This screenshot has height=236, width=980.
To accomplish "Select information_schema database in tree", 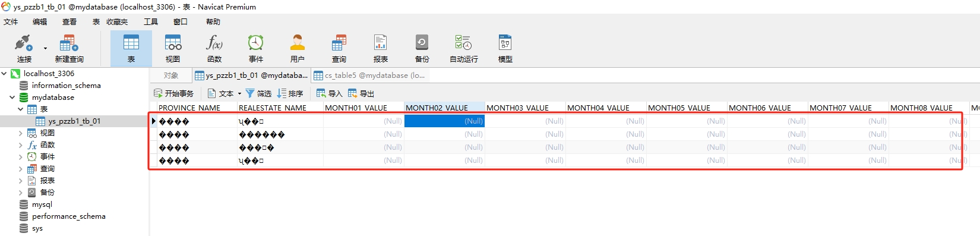I will click(x=66, y=86).
